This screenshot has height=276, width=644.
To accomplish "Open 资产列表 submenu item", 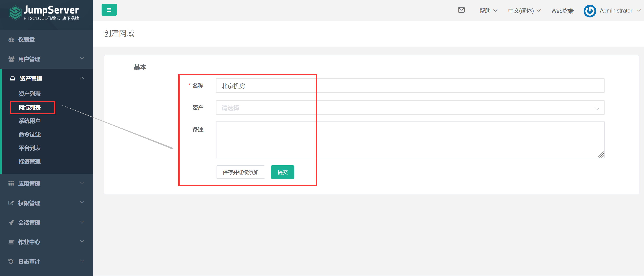I will click(x=29, y=94).
